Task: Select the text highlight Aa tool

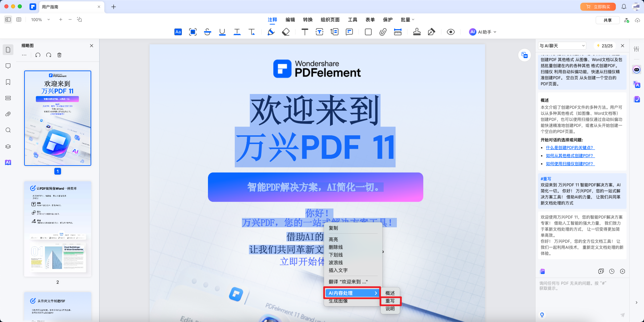Action: tap(178, 32)
